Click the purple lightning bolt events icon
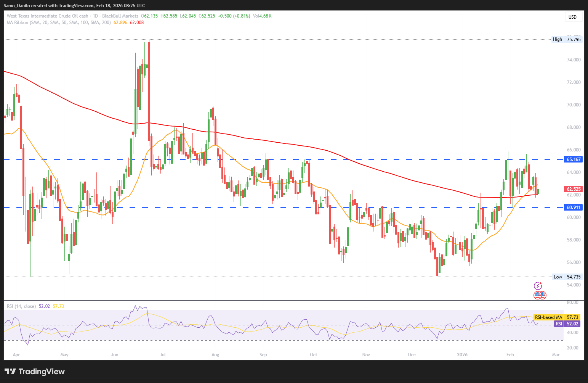 coord(538,286)
